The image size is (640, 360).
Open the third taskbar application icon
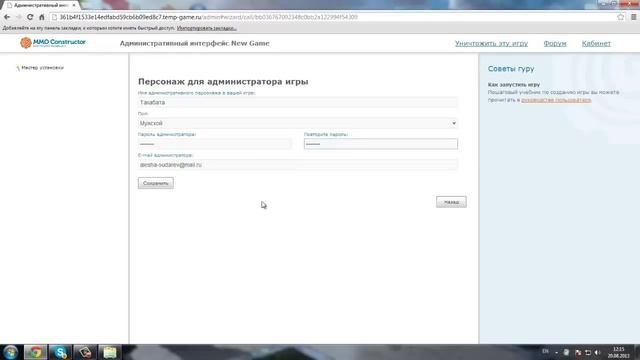(x=85, y=352)
